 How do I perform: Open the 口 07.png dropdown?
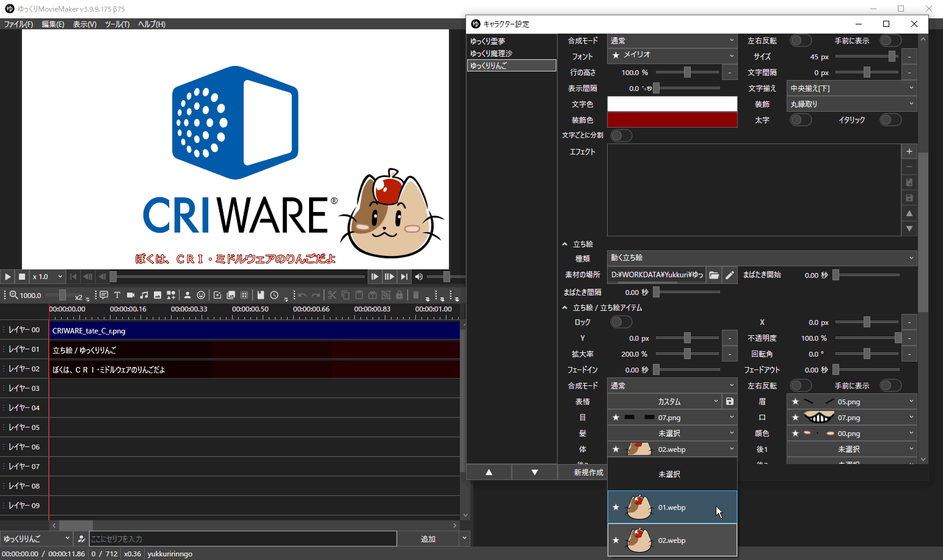pyautogui.click(x=851, y=418)
